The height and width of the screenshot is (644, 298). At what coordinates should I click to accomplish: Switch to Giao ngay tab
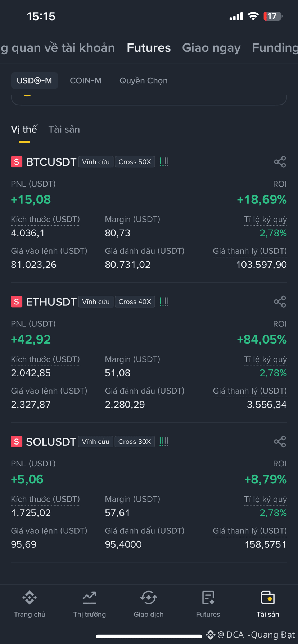(x=211, y=48)
